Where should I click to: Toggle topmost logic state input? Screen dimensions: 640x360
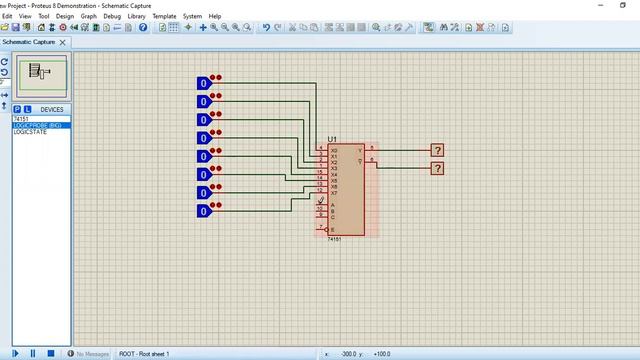click(x=204, y=83)
